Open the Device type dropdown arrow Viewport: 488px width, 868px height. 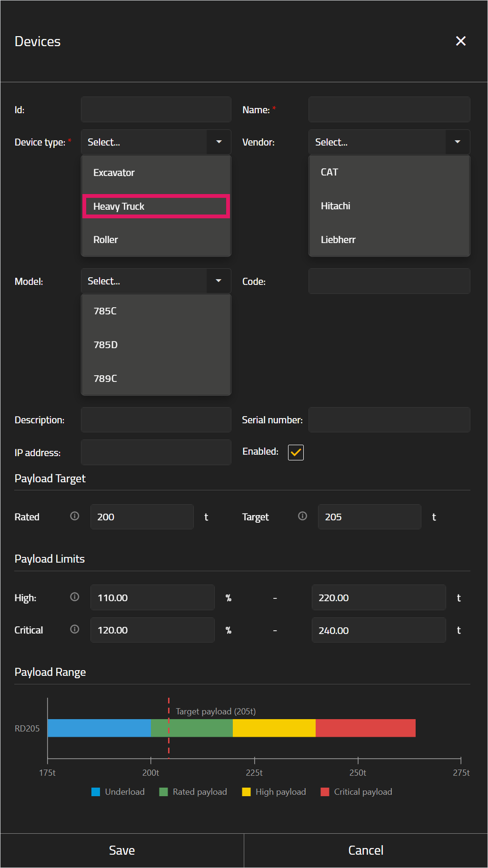219,142
